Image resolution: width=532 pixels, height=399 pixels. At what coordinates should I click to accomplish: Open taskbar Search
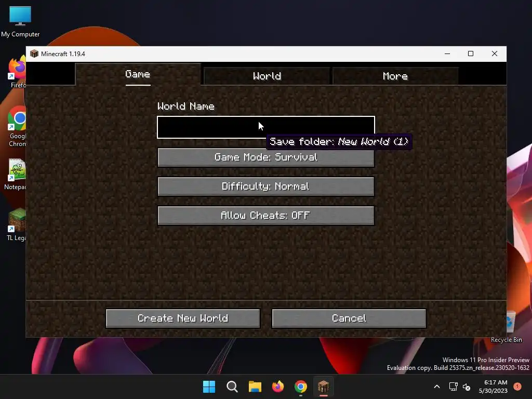[x=232, y=387]
